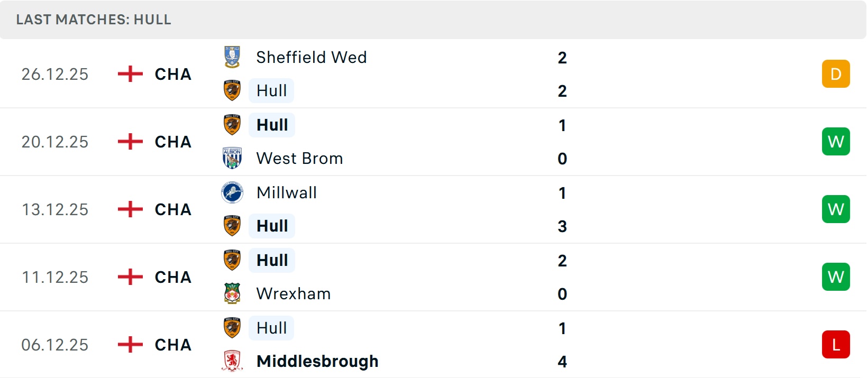The image size is (868, 378).
Task: Open the Sheffield Wed team link
Action: (x=311, y=57)
